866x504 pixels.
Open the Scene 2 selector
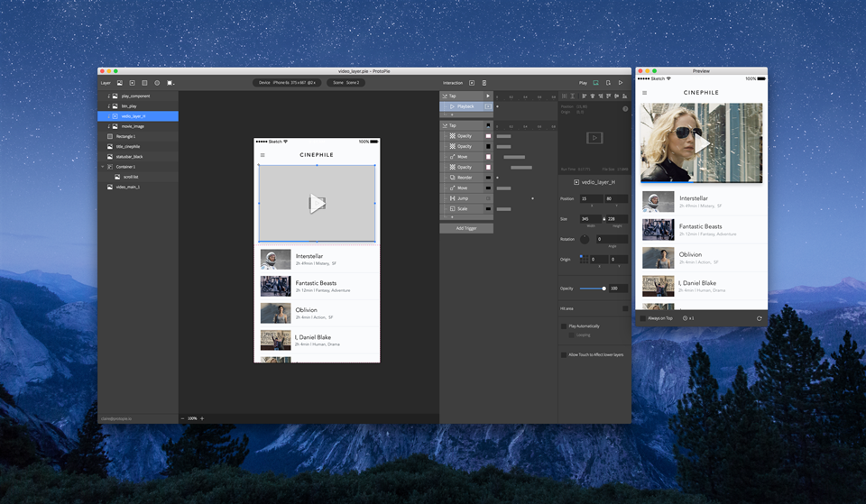tap(345, 83)
